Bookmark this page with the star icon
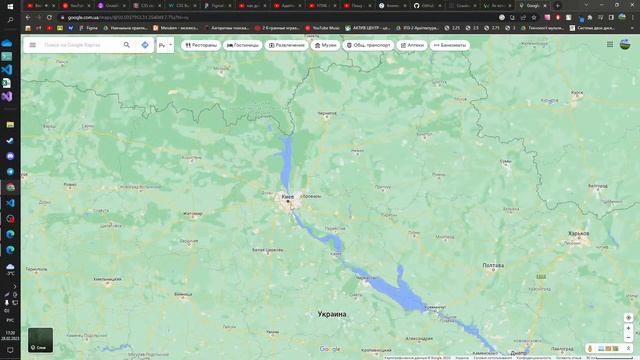This screenshot has width=640, height=360. [x=534, y=18]
